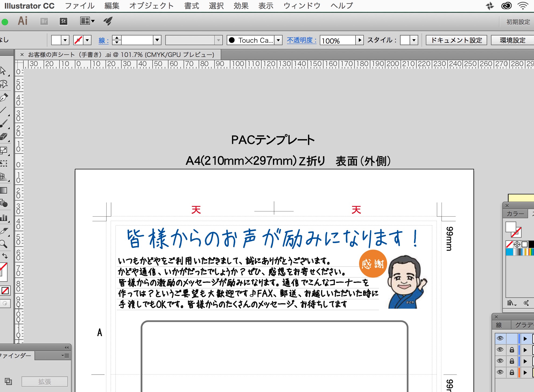Select the Pen tool

[3, 97]
